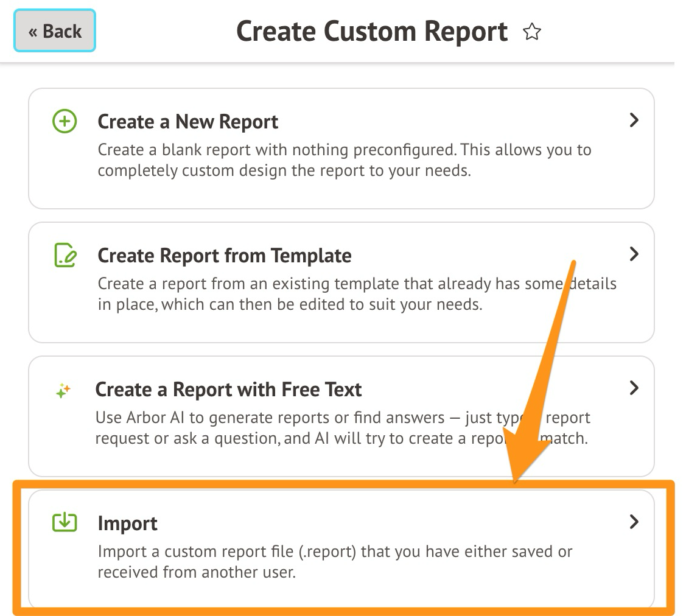Open the Import option chevron arrow
This screenshot has width=700, height=616.
click(x=634, y=522)
